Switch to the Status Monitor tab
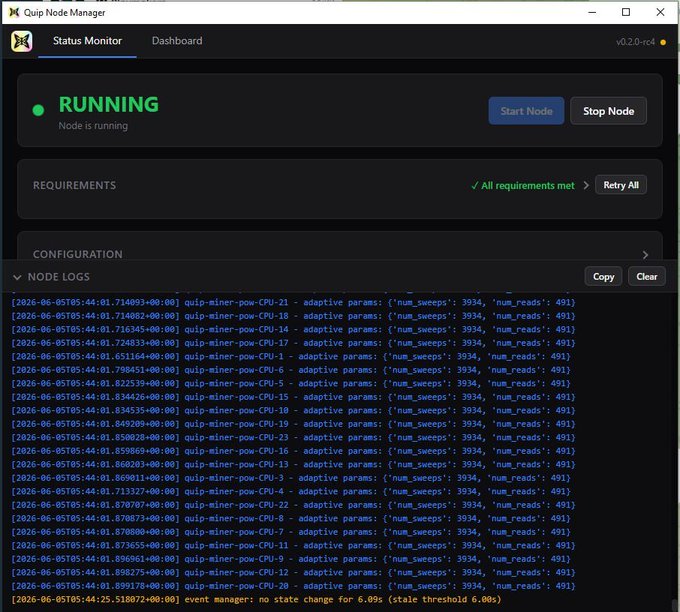The width and height of the screenshot is (680, 612). 87,41
